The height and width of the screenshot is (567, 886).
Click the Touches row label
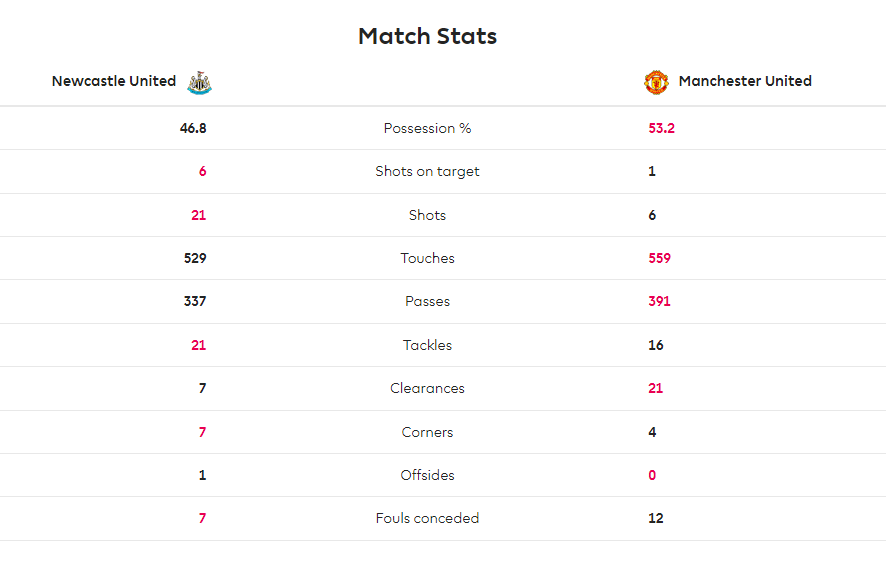(x=427, y=258)
